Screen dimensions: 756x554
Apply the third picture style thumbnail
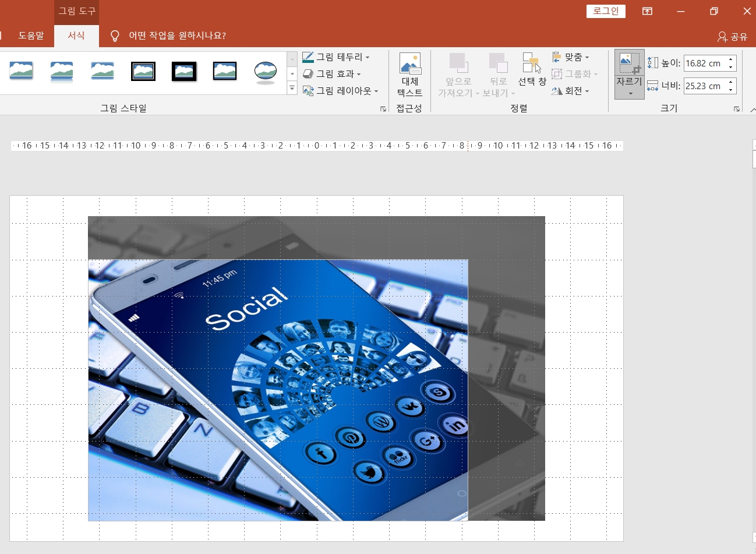click(103, 71)
